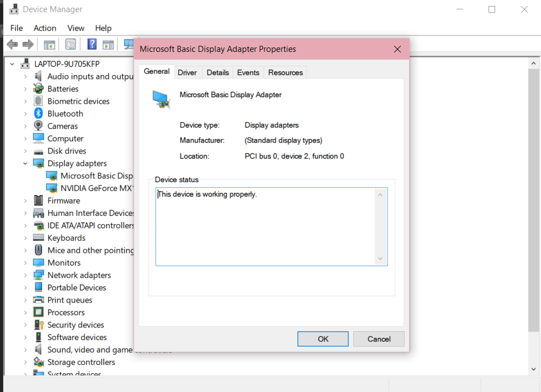Open the Action menu
The image size is (541, 392).
[45, 28]
